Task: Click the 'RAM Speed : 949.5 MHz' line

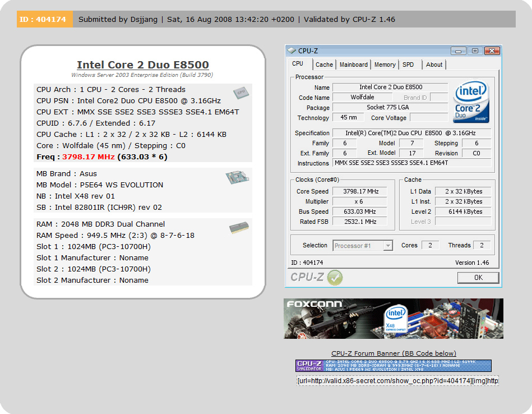Action: pos(115,236)
